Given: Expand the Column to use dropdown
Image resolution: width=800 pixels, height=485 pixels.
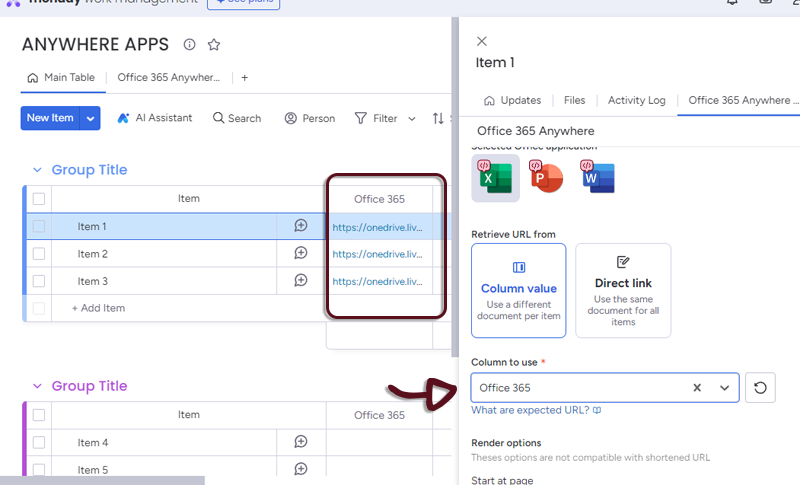Looking at the screenshot, I should point(724,388).
